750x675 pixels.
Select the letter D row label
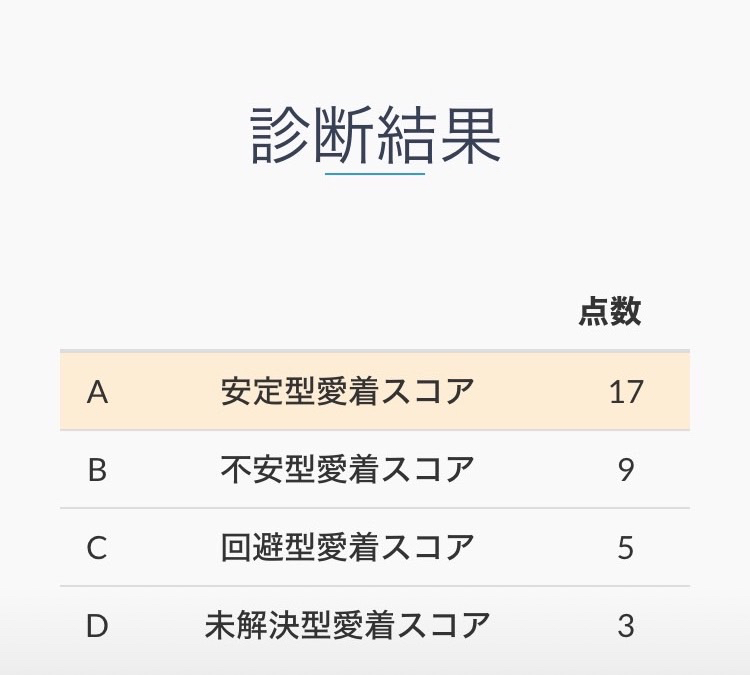pyautogui.click(x=97, y=626)
